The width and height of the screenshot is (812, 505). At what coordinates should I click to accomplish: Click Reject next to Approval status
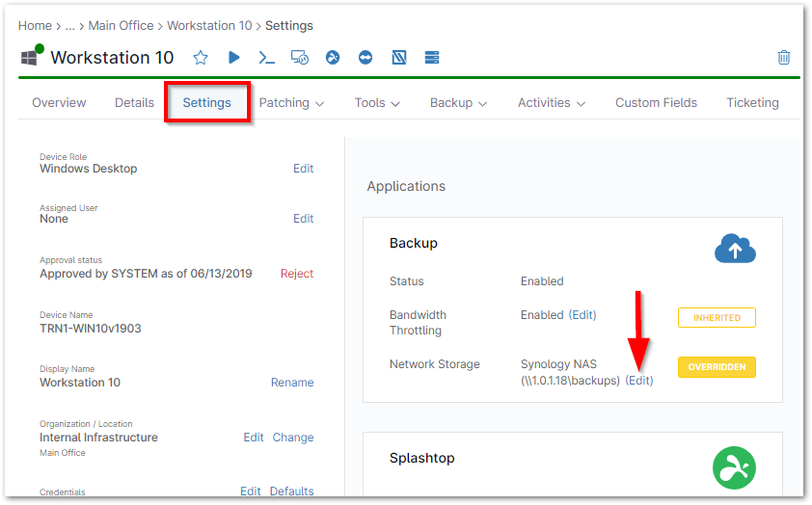tap(296, 274)
